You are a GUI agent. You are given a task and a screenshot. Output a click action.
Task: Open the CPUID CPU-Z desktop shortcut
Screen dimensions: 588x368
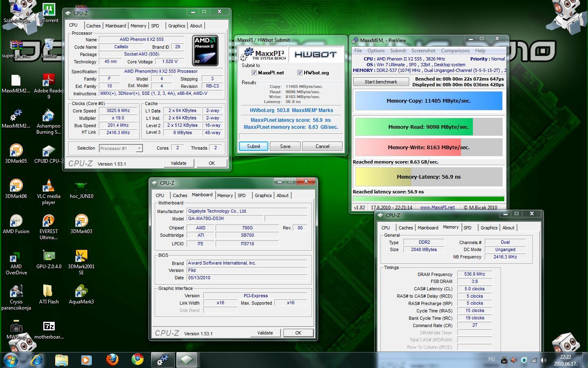tap(49, 154)
